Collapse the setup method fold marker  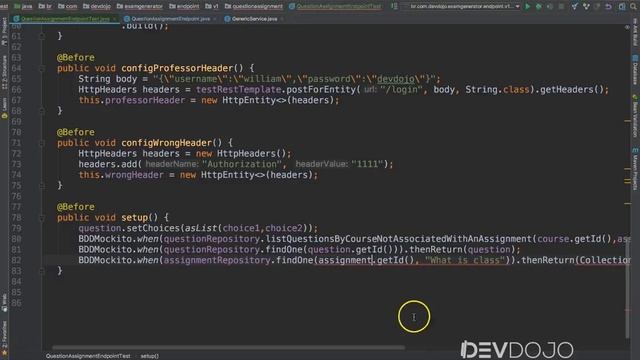click(x=42, y=218)
